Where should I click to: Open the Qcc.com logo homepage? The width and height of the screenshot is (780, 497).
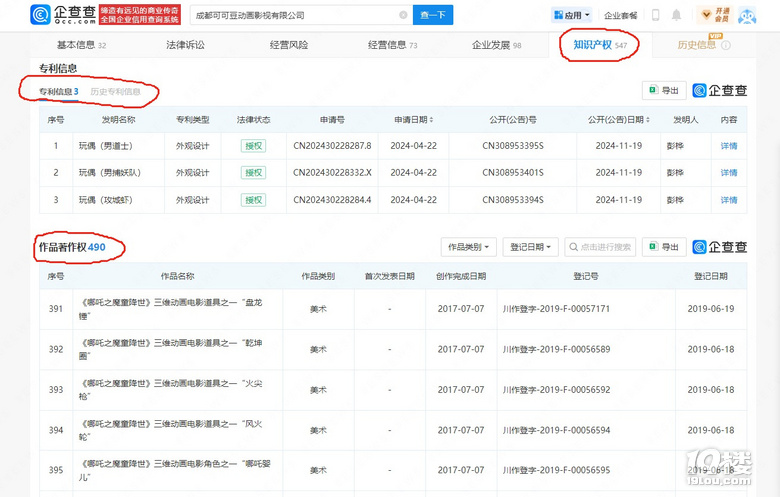tap(63, 15)
